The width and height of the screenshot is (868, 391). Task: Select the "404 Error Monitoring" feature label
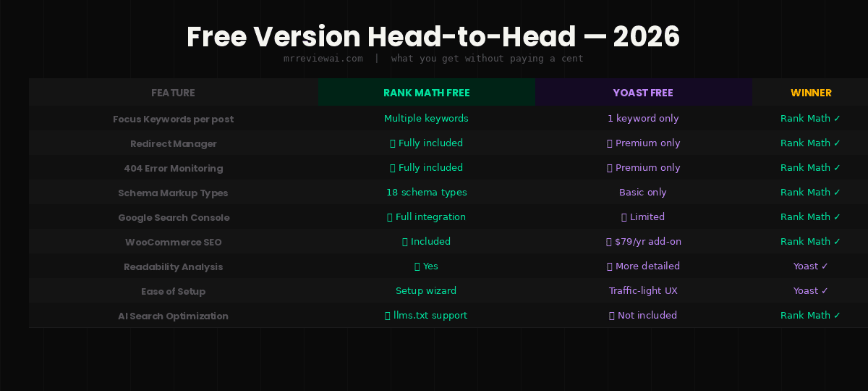(174, 168)
